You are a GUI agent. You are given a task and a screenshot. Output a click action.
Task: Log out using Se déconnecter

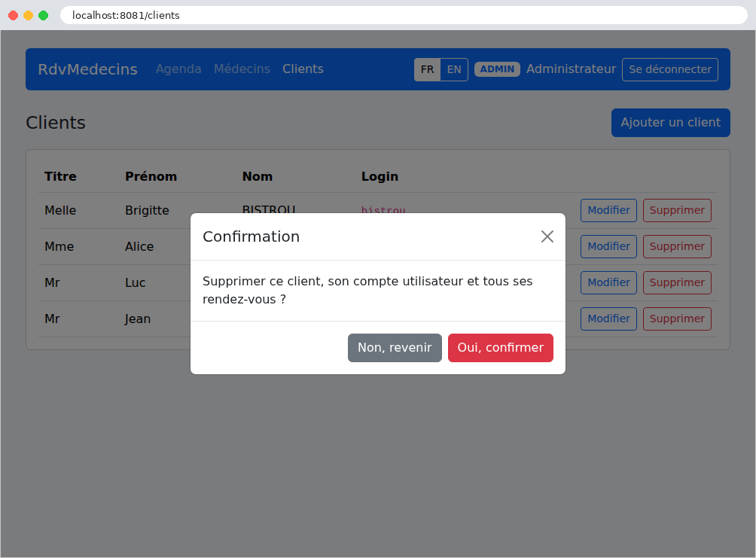(x=669, y=69)
